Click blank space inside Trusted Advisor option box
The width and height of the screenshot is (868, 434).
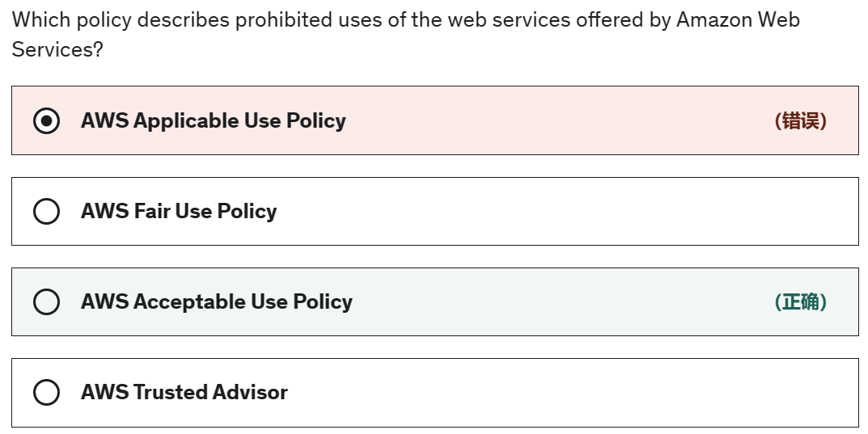pos(566,393)
